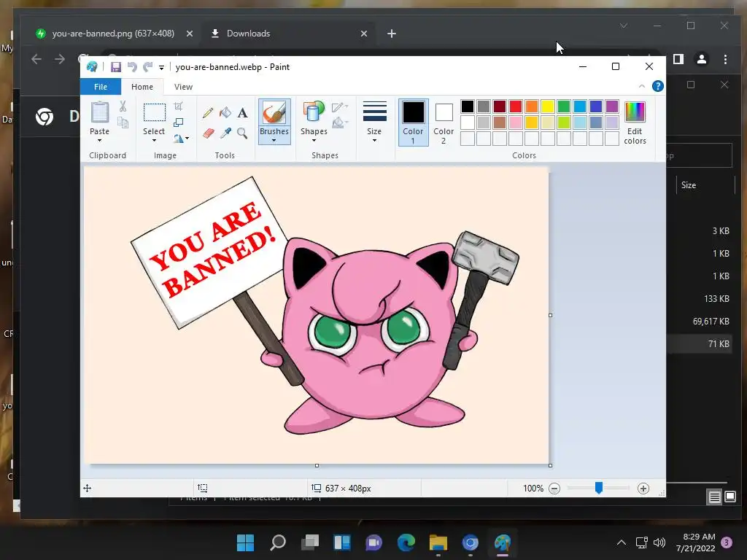Select the Eraser tool
This screenshot has width=747, height=560.
coord(208,133)
